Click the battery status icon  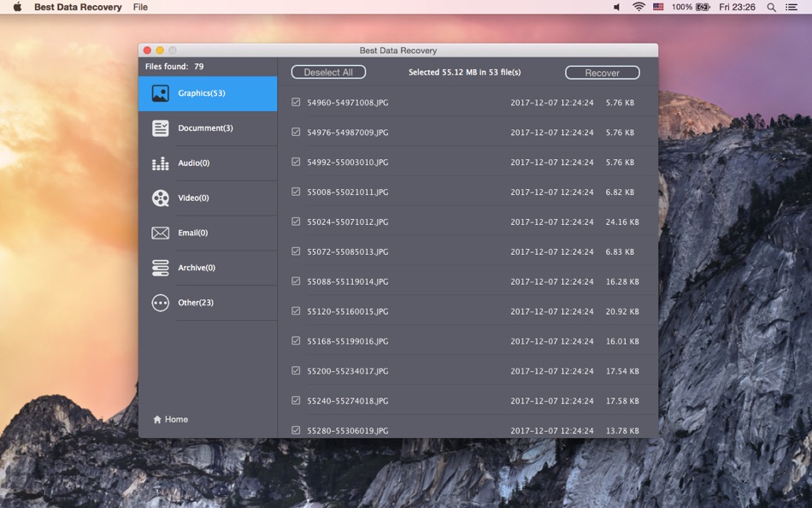703,7
